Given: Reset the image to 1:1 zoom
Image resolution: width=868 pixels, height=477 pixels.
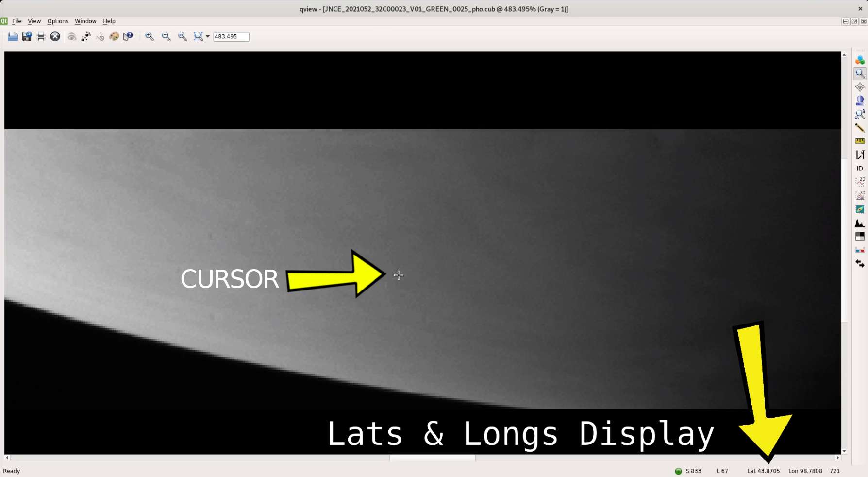Looking at the screenshot, I should tap(182, 36).
